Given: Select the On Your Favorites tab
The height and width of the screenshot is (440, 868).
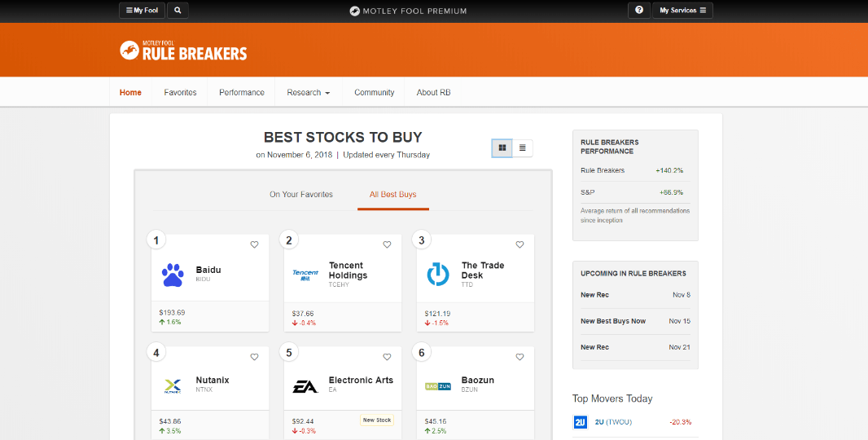Looking at the screenshot, I should (301, 195).
